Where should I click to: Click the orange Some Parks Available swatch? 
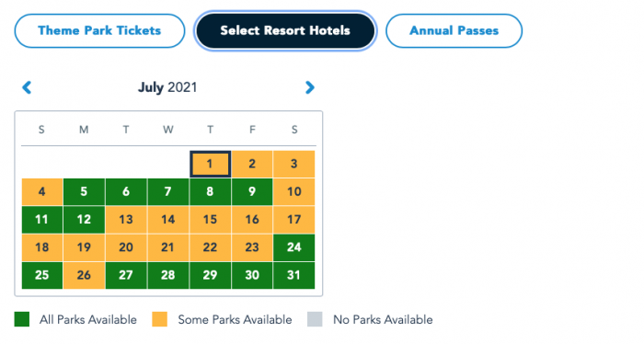click(x=160, y=319)
